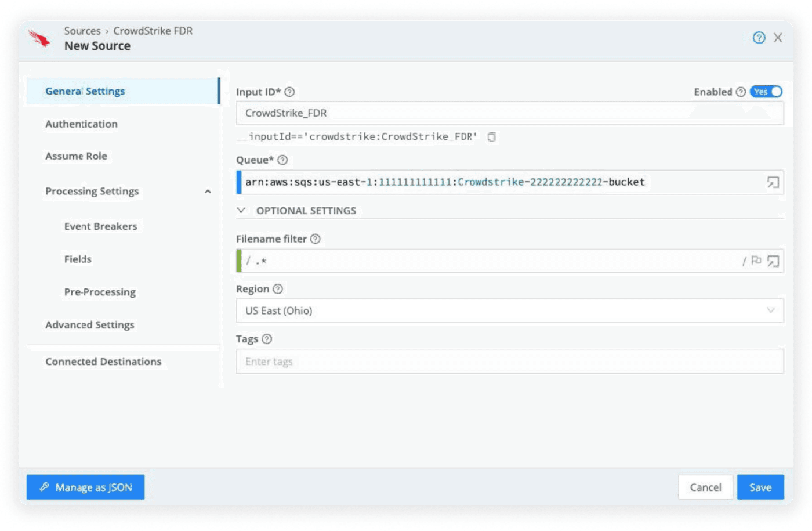Go to Sources breadcrumb link
The height and width of the screenshot is (531, 812).
[x=82, y=31]
